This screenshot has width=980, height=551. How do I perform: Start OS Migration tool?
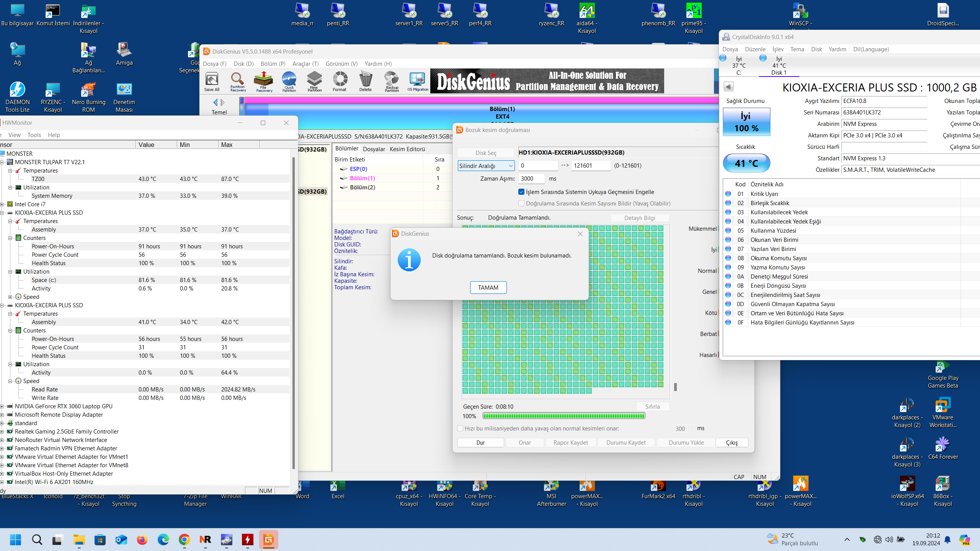(418, 82)
